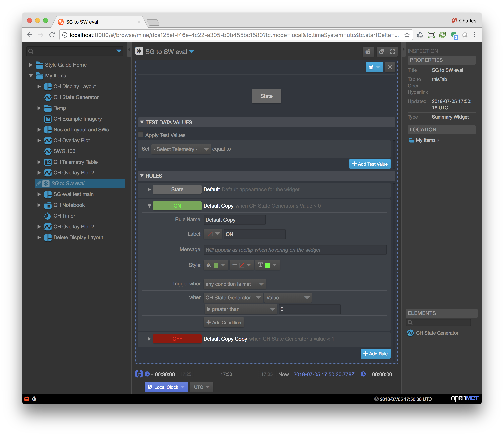Image resolution: width=504 pixels, height=436 pixels.
Task: Enable the Apply Test Values checkbox
Action: (140, 134)
